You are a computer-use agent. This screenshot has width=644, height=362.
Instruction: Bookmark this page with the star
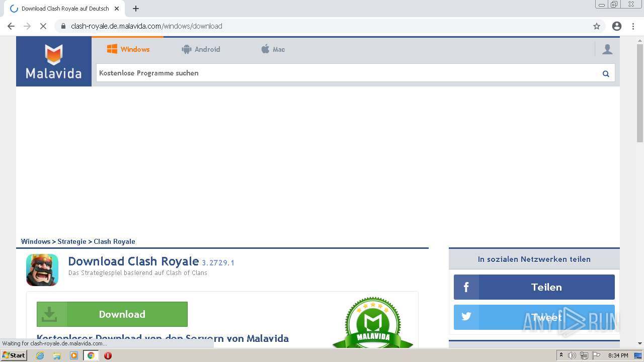(x=597, y=26)
